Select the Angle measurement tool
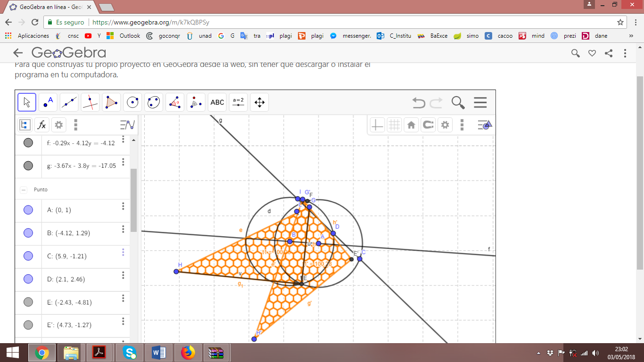Viewport: 644px width, 362px height. pyautogui.click(x=174, y=102)
